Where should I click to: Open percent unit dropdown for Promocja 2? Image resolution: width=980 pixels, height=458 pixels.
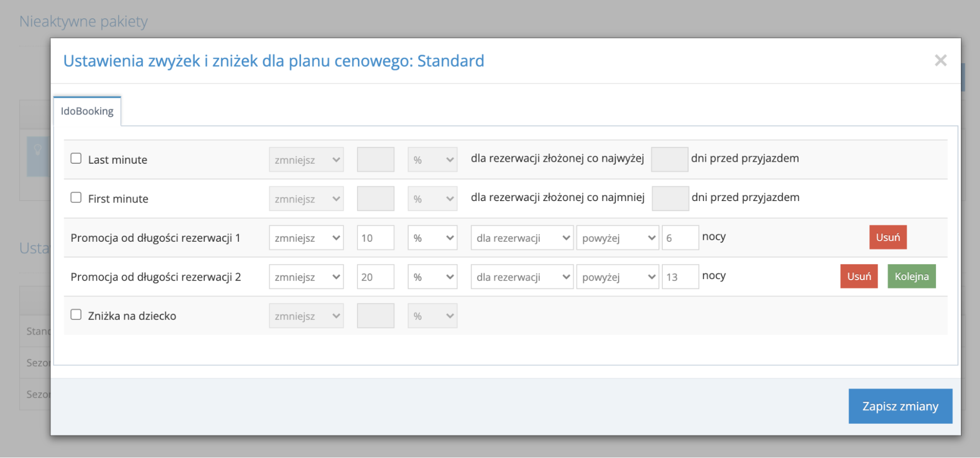[x=432, y=277]
